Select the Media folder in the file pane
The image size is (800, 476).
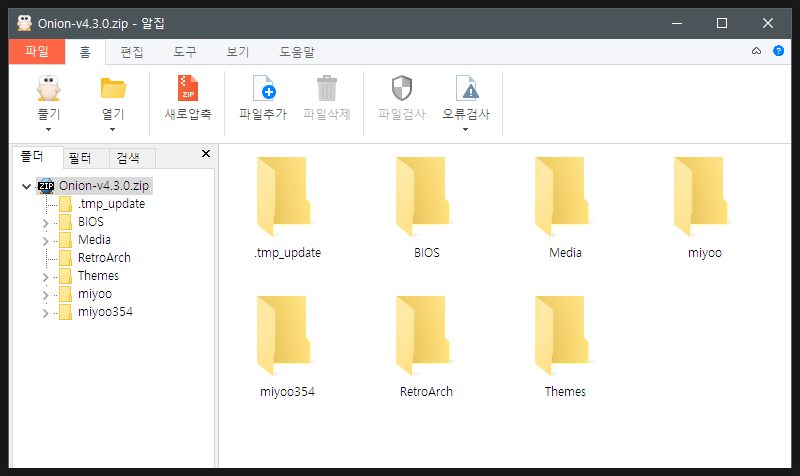point(565,207)
